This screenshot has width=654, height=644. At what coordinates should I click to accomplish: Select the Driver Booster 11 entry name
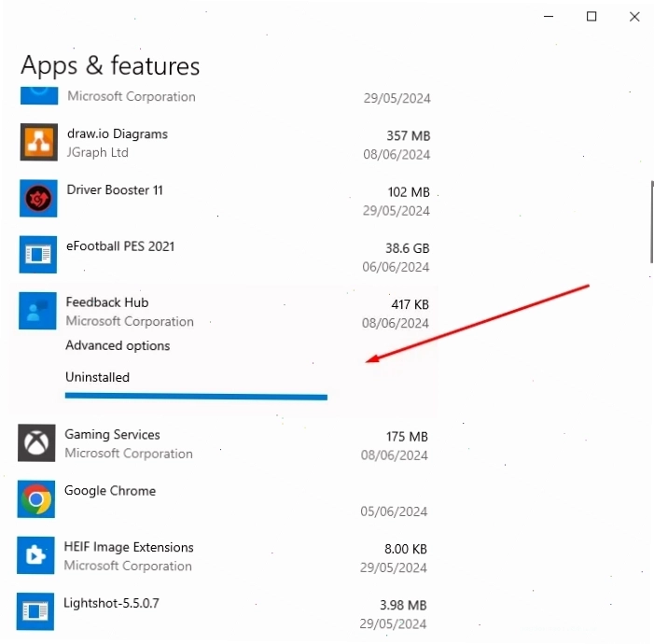click(115, 189)
